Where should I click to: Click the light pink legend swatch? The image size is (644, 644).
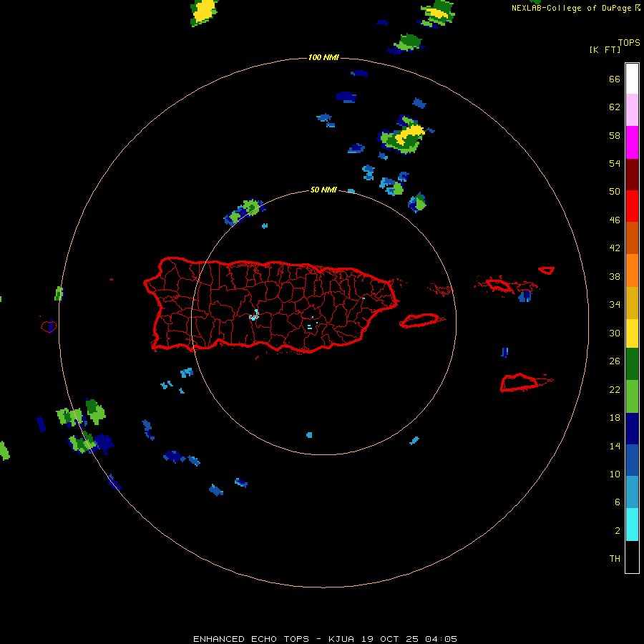click(x=632, y=110)
